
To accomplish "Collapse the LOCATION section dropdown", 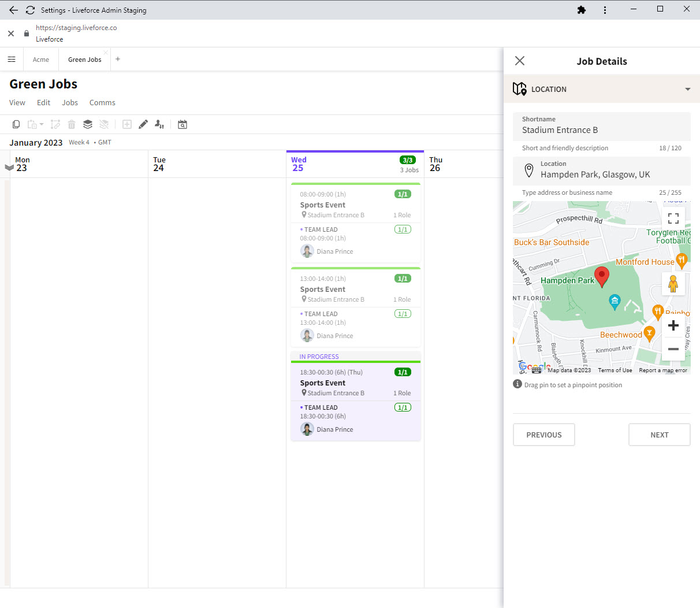I will 687,90.
